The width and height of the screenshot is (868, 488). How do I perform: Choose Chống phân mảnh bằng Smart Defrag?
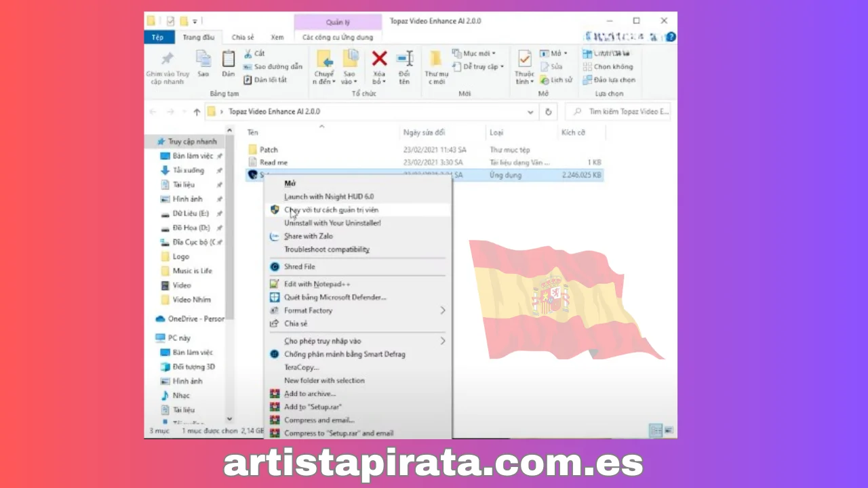pos(344,354)
